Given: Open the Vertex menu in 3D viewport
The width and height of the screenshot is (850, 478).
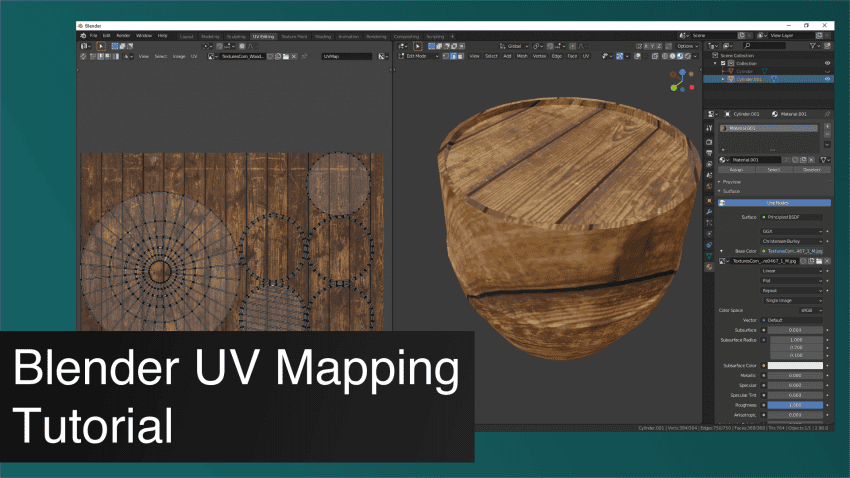Looking at the screenshot, I should [539, 56].
